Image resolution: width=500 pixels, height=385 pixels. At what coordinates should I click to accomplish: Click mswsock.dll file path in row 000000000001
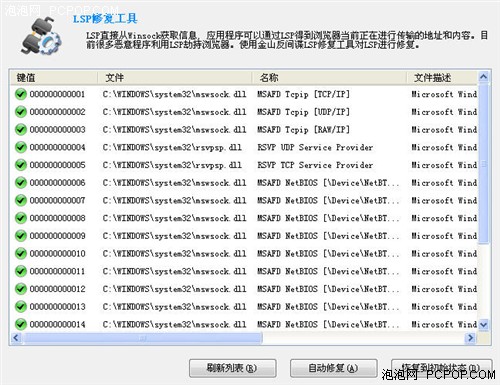click(x=174, y=94)
